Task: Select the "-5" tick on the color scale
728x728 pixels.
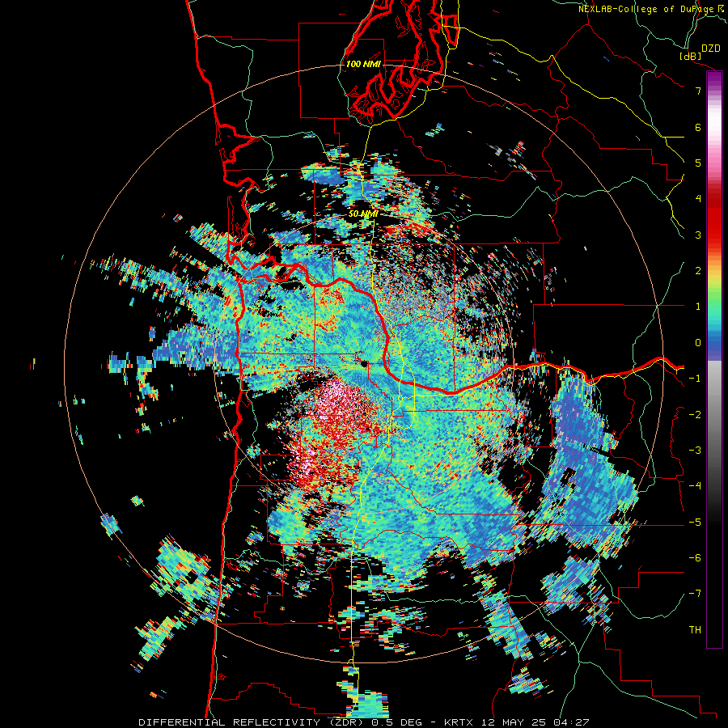Action: (x=695, y=523)
